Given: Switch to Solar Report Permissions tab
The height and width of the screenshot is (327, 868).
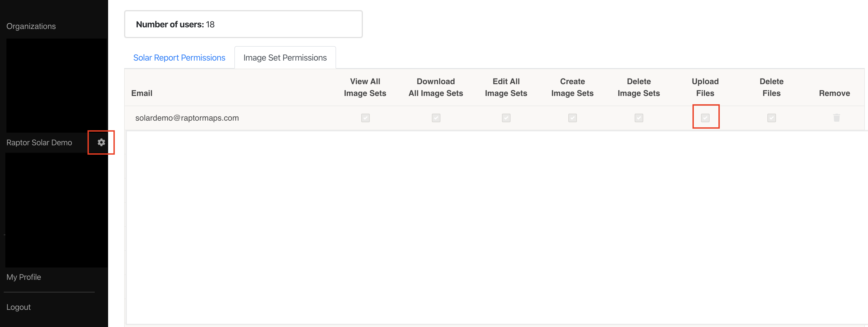Looking at the screenshot, I should [x=179, y=58].
